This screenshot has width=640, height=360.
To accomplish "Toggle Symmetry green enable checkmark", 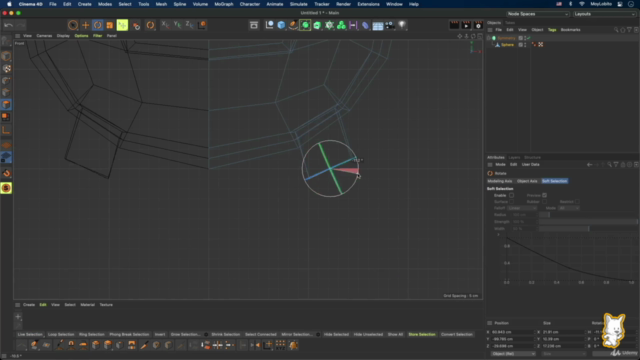I will click(529, 38).
